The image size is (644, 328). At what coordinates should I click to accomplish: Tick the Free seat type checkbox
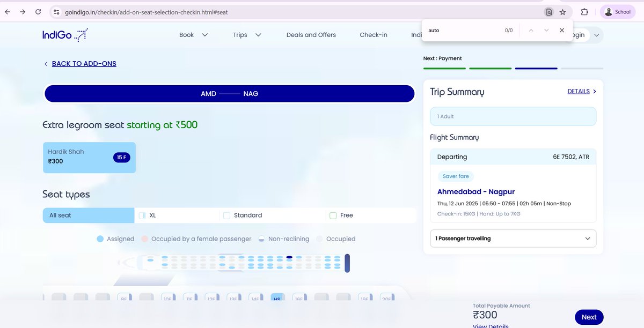333,215
